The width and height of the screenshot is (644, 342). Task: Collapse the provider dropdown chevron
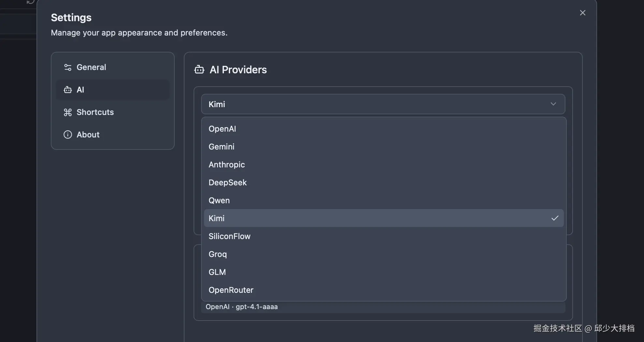pyautogui.click(x=553, y=104)
